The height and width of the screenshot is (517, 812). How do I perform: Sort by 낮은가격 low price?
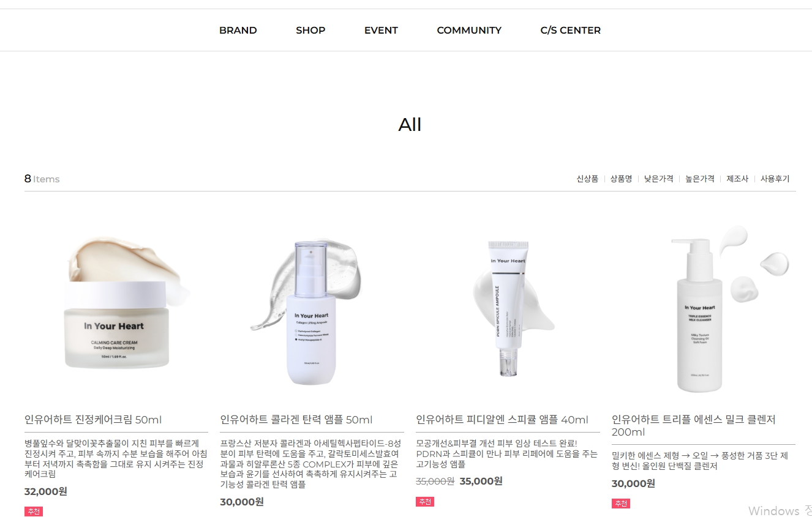658,179
